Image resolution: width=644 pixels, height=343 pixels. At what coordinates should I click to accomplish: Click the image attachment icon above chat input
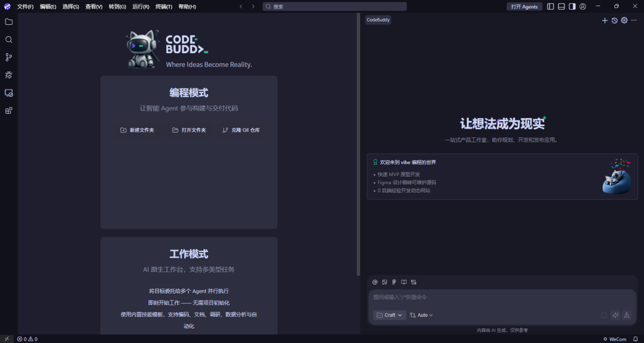tap(384, 282)
